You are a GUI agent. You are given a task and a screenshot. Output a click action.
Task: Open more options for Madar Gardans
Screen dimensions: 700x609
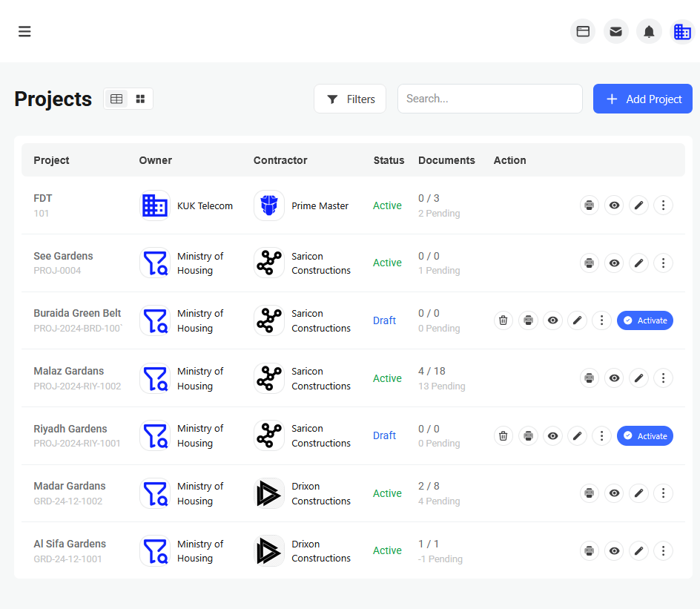[663, 493]
